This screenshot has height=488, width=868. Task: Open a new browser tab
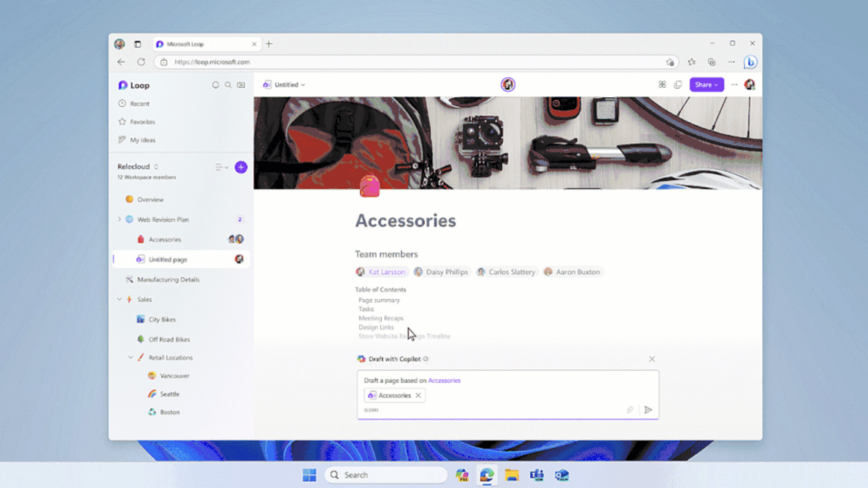[x=269, y=44]
